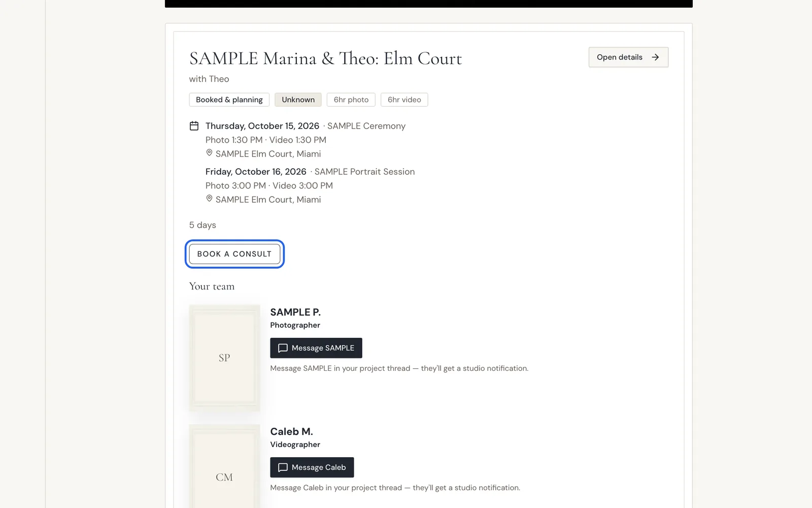Click the Ceremony's 'SAMPLE Elm Court, Miami' location
The width and height of the screenshot is (812, 508).
(268, 154)
